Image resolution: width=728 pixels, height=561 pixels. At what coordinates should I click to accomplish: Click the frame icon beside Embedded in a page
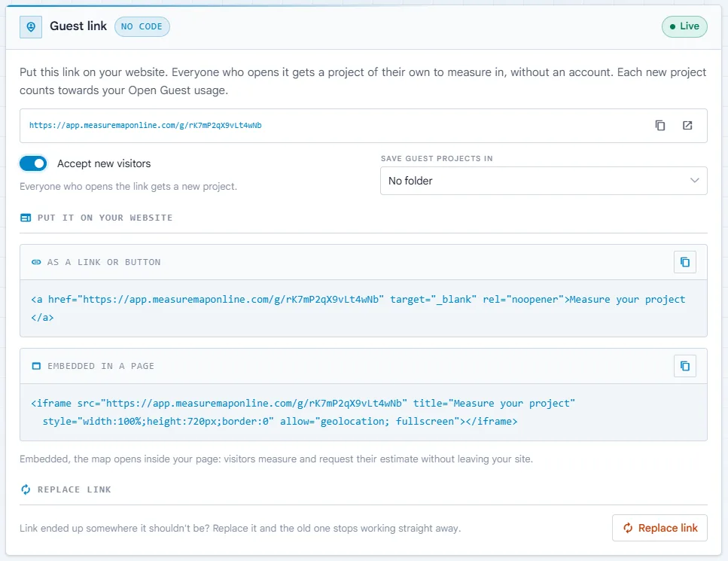[36, 366]
